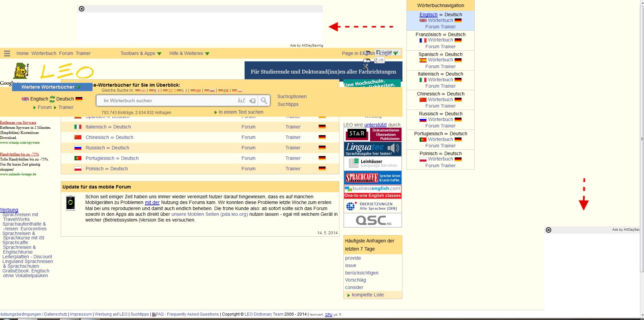Toggle the lower social switch near +1
The height and width of the screenshot is (320, 644).
tap(367, 61)
